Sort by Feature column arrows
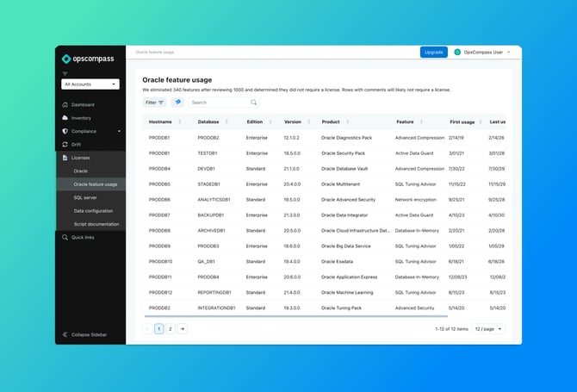Screen dimensions: 577x392 [421, 121]
